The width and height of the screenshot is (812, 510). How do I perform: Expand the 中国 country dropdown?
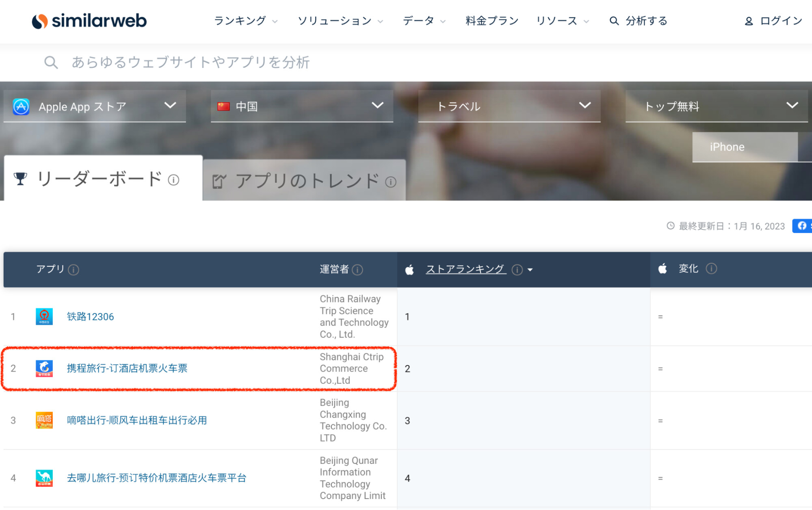coord(301,106)
